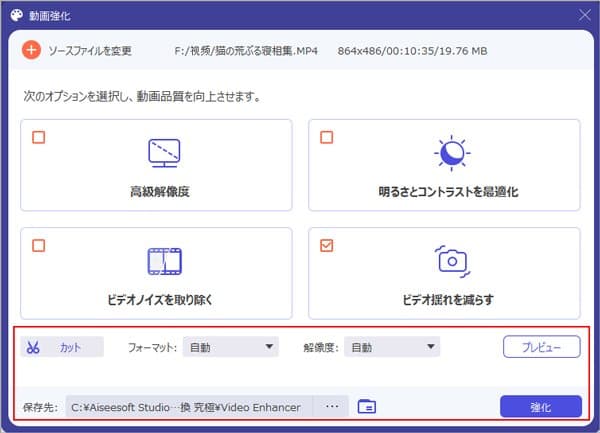Click the 明るさとコントラストを最適化 label
The image size is (600, 433).
pyautogui.click(x=448, y=191)
